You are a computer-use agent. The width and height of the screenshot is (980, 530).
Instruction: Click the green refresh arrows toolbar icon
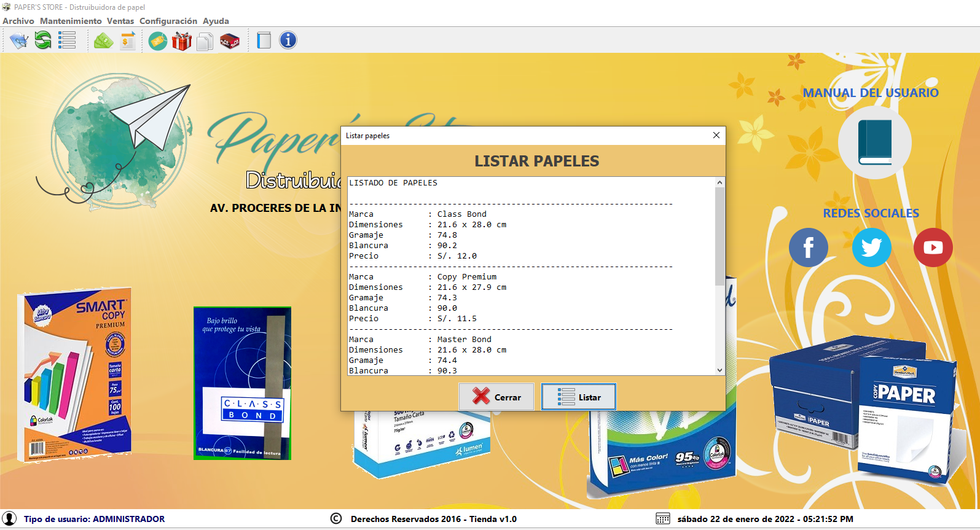pyautogui.click(x=43, y=41)
